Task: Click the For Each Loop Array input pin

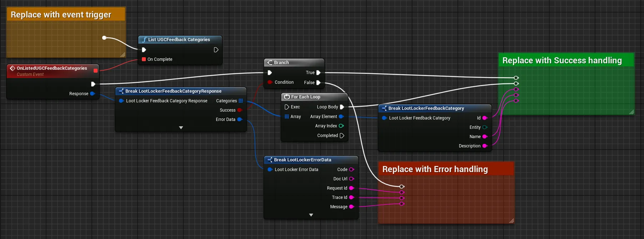Action: [287, 117]
